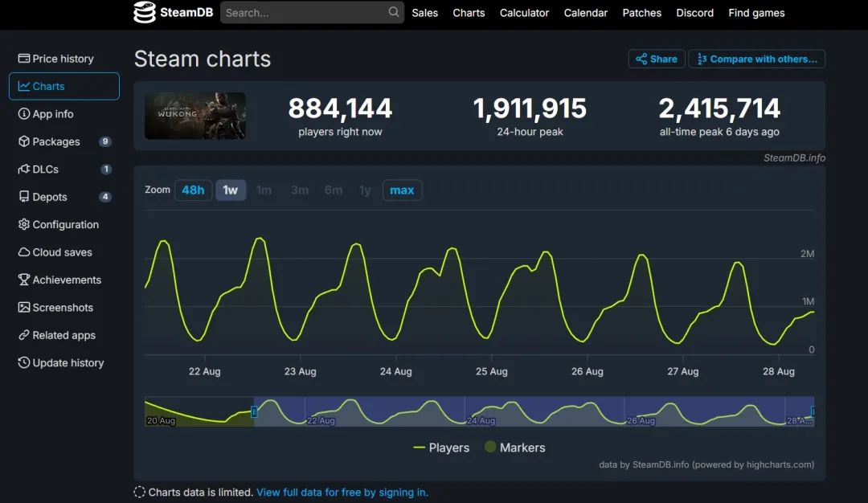Click the Update history clock icon

click(24, 362)
